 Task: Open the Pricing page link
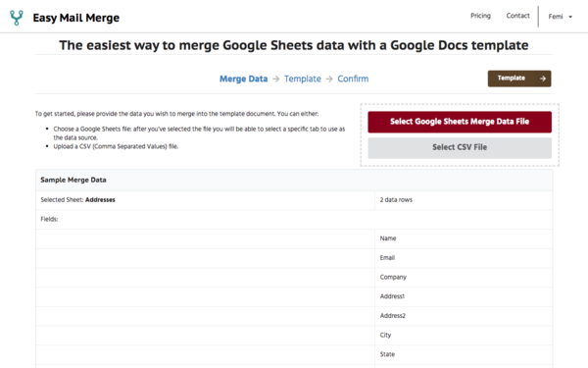(480, 16)
